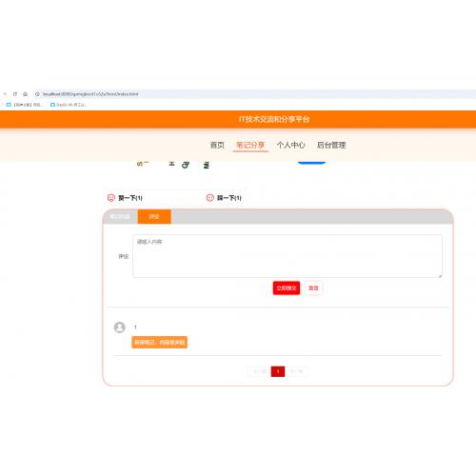This screenshot has width=476, height=476.
Task: Click the browser reload icon
Action: [15, 94]
